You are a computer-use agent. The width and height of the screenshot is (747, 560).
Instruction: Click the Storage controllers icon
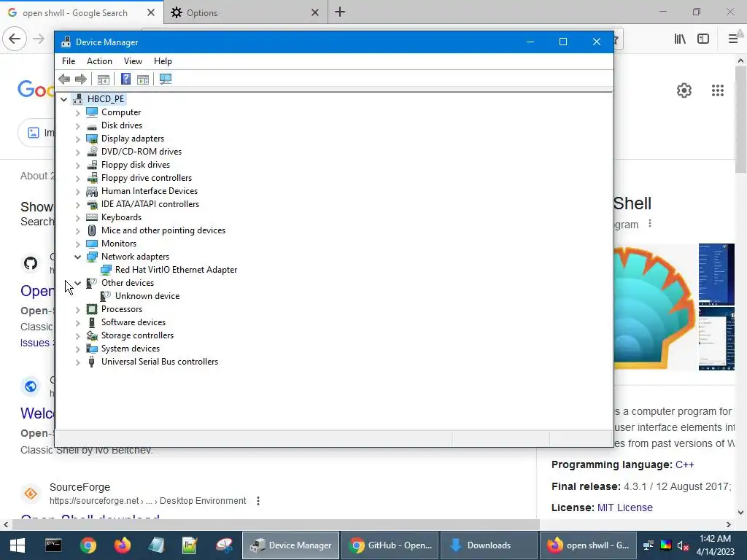[92, 335]
